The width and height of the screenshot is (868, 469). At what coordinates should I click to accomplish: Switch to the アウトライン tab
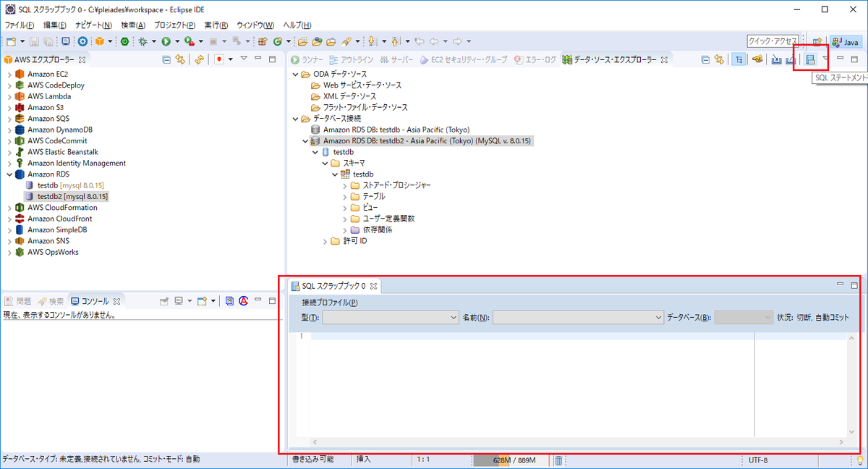point(351,59)
